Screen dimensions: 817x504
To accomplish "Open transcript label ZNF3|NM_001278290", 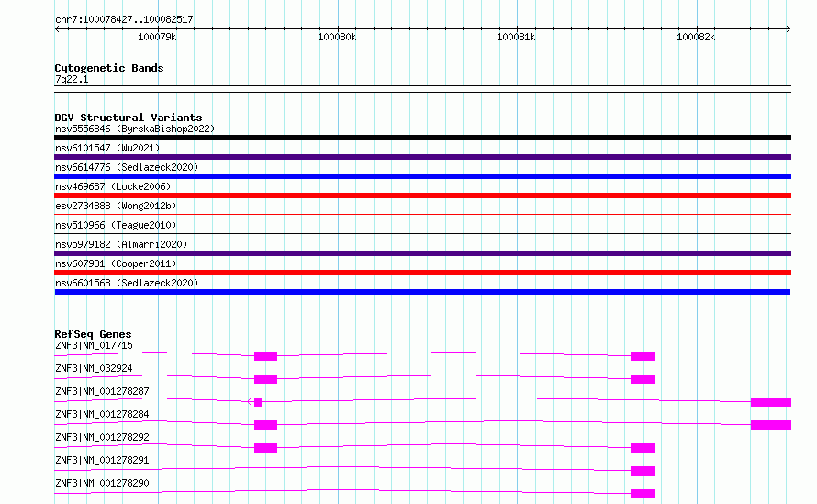I will point(102,483).
